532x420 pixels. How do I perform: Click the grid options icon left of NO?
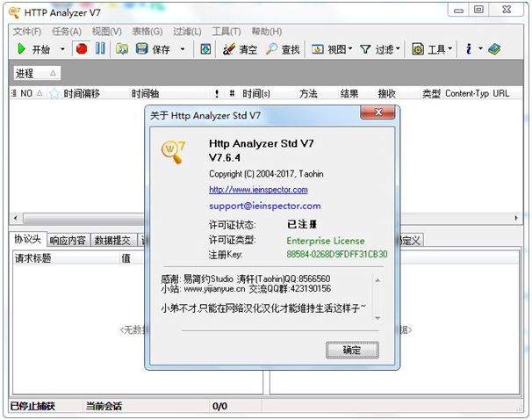point(14,93)
